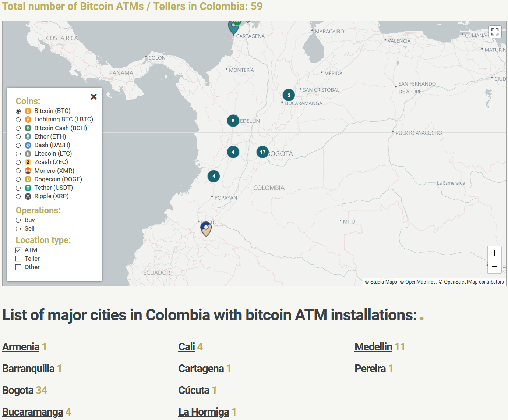Select Ether (ETH) radio button
This screenshot has width=508, height=420.
pyautogui.click(x=18, y=137)
